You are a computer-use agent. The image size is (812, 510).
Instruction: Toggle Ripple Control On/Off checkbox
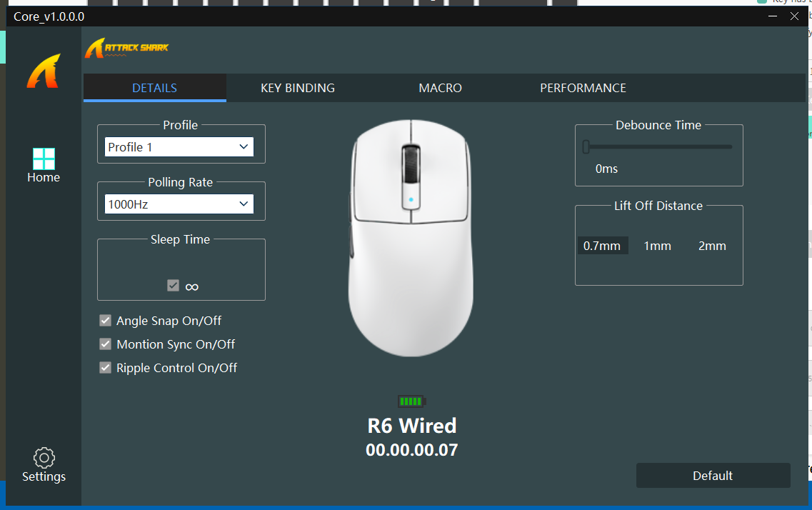[x=105, y=368]
